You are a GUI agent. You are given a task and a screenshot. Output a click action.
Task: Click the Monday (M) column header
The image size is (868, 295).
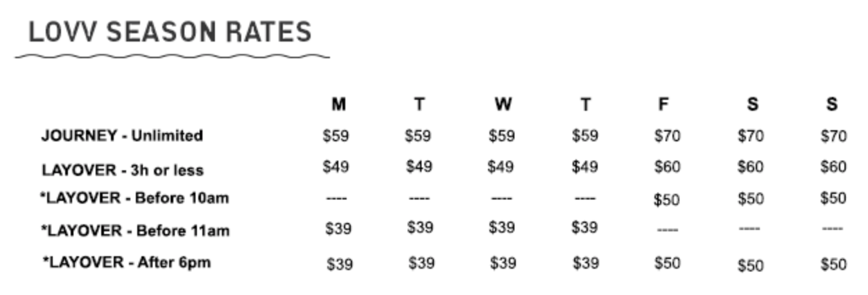pyautogui.click(x=338, y=105)
